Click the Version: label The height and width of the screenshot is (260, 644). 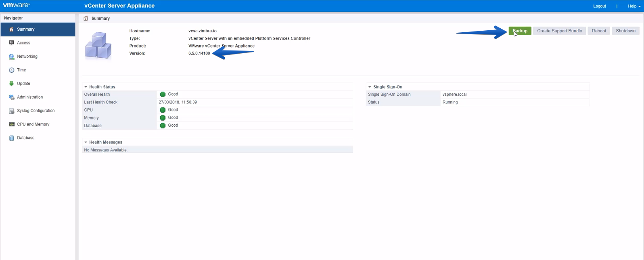pyautogui.click(x=137, y=53)
